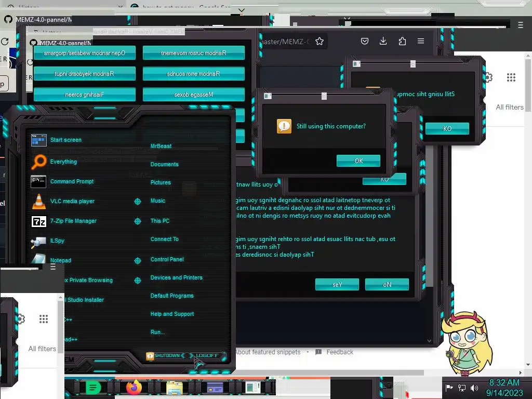This screenshot has height=399, width=532.
Task: Launch ILSpy from its icon
Action: pos(38,242)
